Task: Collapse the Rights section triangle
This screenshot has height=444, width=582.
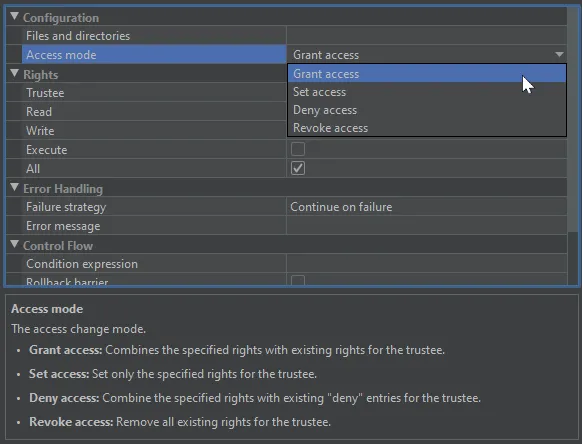Action: tap(14, 73)
